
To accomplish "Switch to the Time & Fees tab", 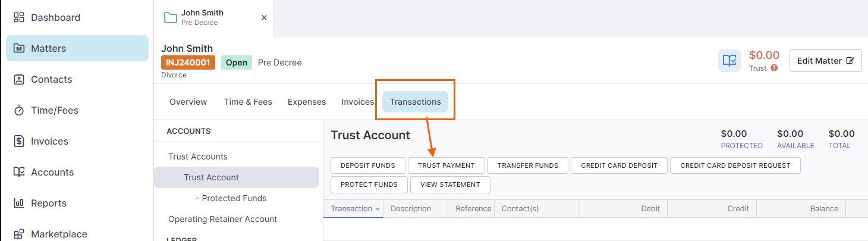I will pyautogui.click(x=248, y=102).
